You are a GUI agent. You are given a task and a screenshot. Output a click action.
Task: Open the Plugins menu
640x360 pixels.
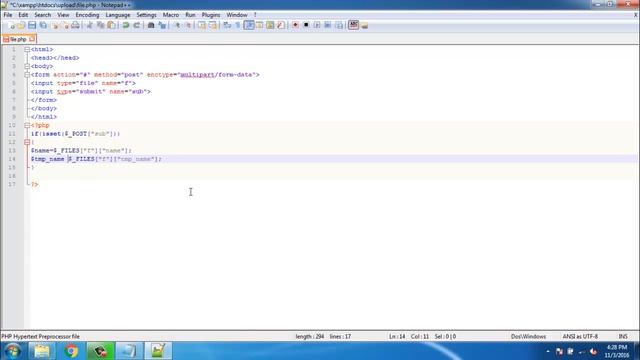point(211,15)
